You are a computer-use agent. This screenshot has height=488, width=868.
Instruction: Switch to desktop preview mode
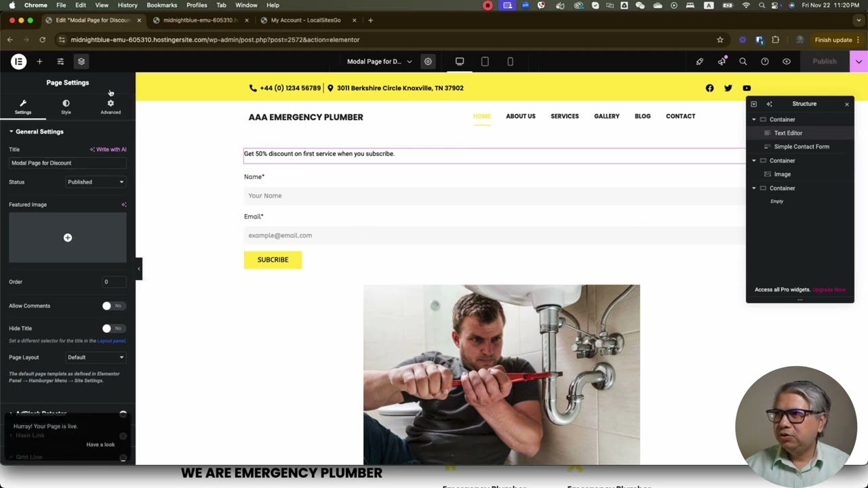coord(460,62)
